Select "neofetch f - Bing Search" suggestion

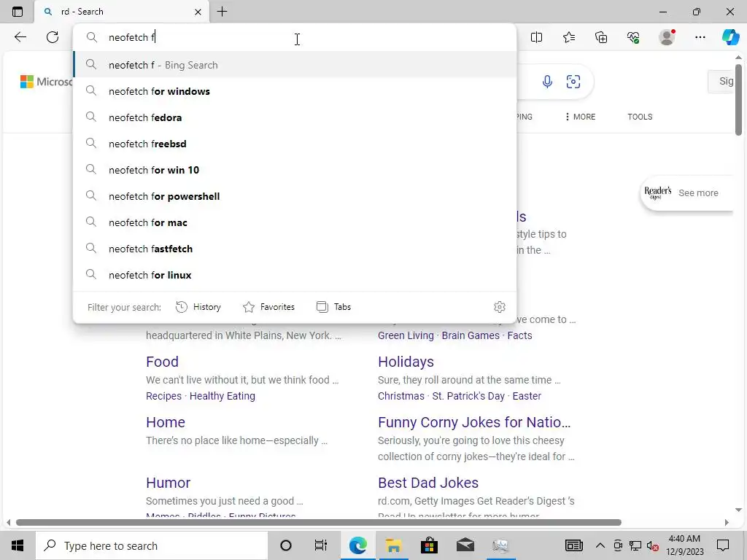[x=295, y=65]
